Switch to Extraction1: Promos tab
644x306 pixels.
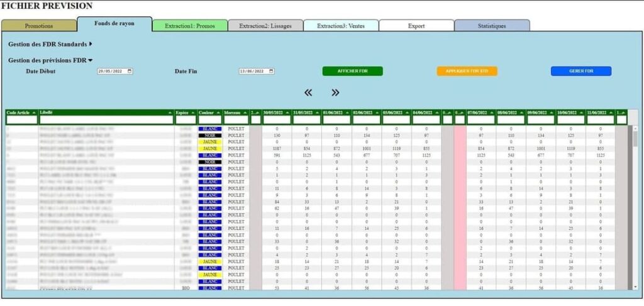point(190,26)
